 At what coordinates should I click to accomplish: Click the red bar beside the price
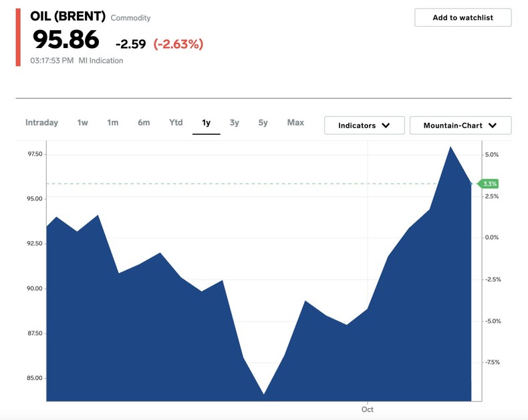coord(18,38)
